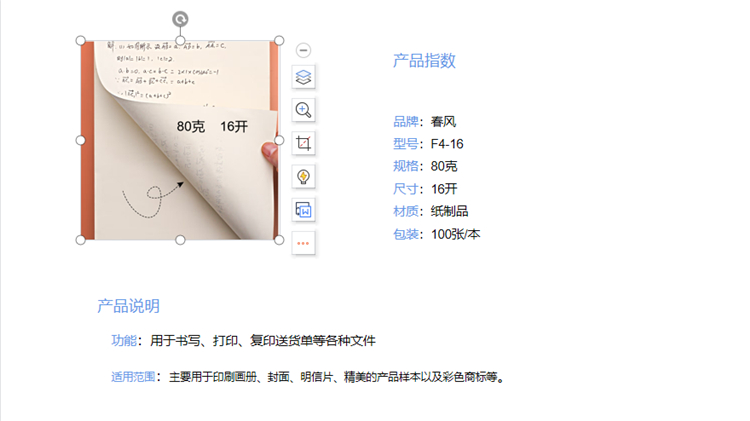The width and height of the screenshot is (750, 421).
Task: Click the lightbulb smart suggestion icon
Action: point(304,176)
